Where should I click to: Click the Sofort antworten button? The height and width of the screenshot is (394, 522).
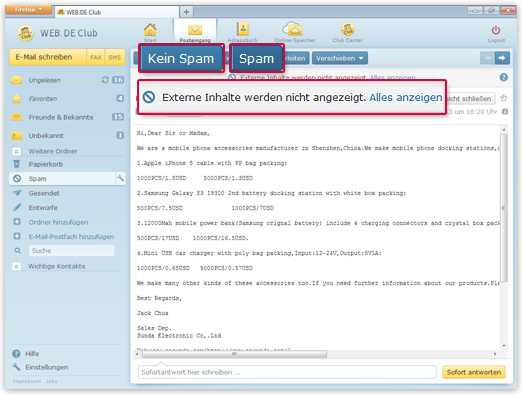coord(474,372)
